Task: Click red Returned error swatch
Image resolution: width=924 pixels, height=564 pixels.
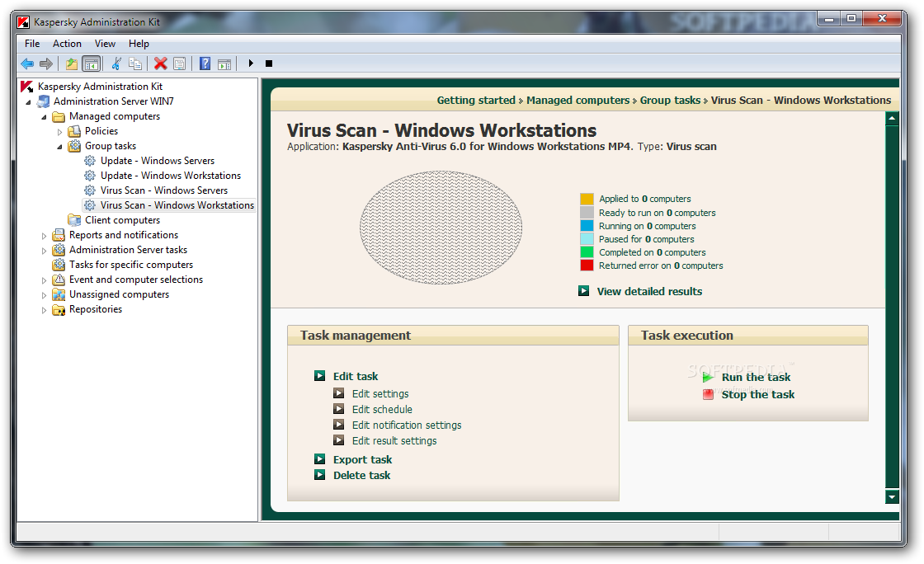Action: click(587, 266)
